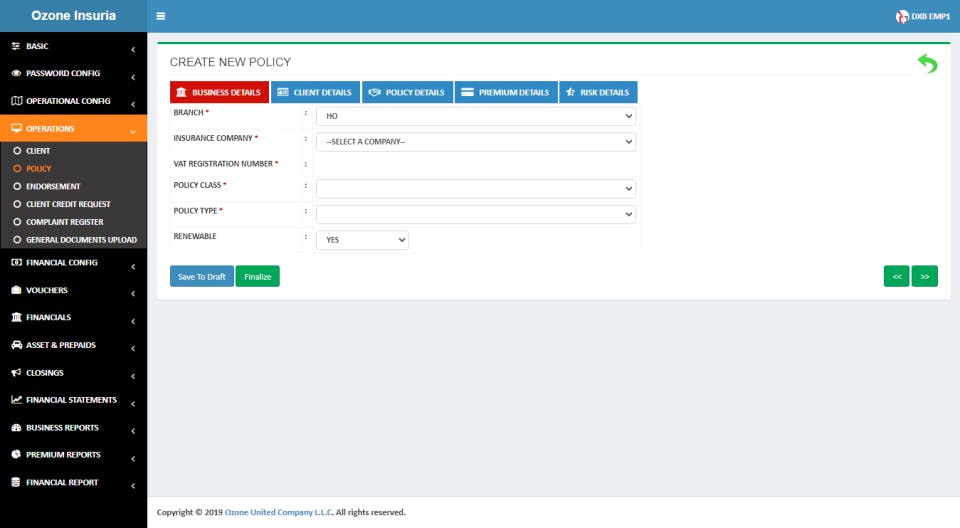Click the green back arrow icon
The image size is (960, 528).
pyautogui.click(x=928, y=63)
